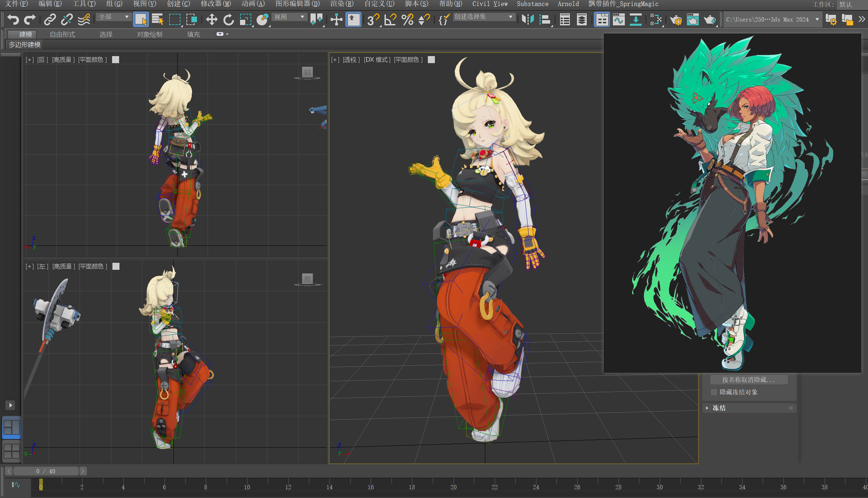Click the Use Pivot Point Center icon

pos(316,19)
